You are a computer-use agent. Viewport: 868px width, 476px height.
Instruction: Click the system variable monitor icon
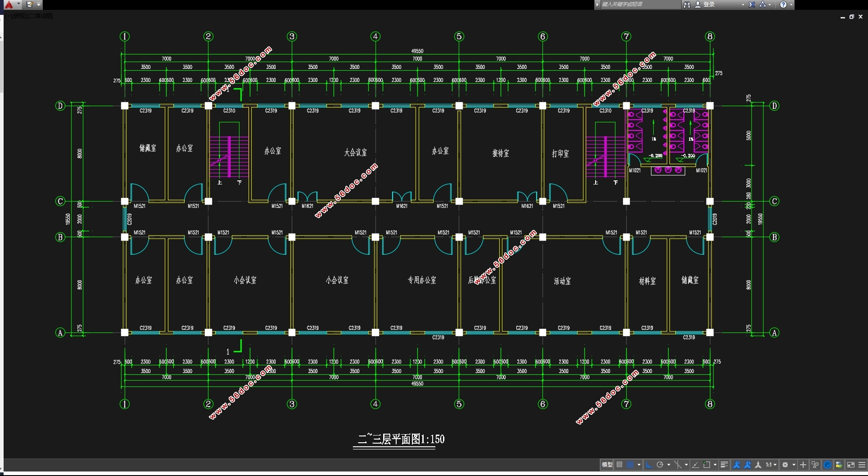pos(839,465)
